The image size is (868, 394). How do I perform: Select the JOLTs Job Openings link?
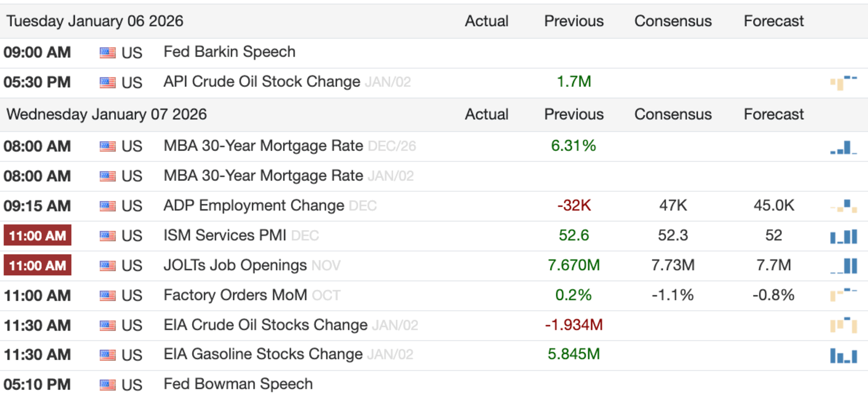(235, 265)
